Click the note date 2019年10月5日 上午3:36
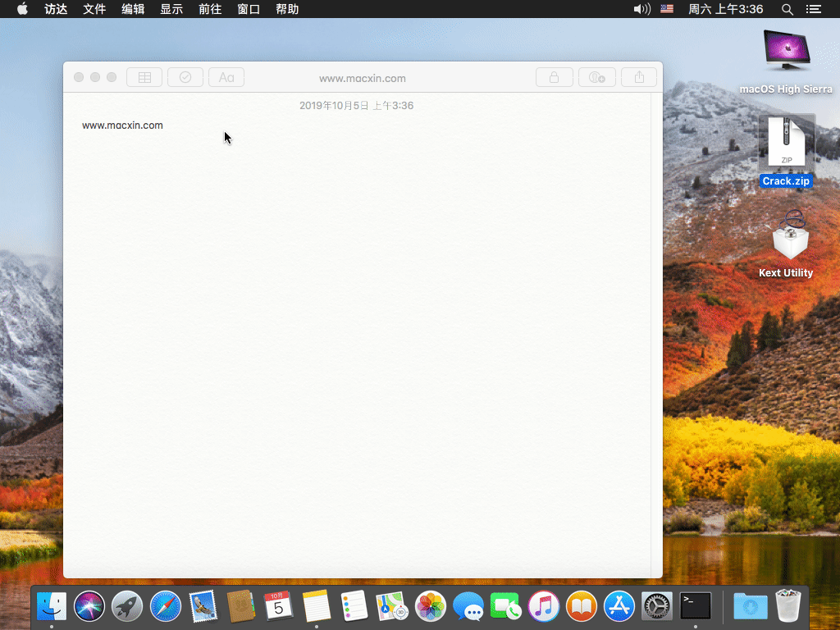Screen dimensions: 840x630 coord(356,106)
